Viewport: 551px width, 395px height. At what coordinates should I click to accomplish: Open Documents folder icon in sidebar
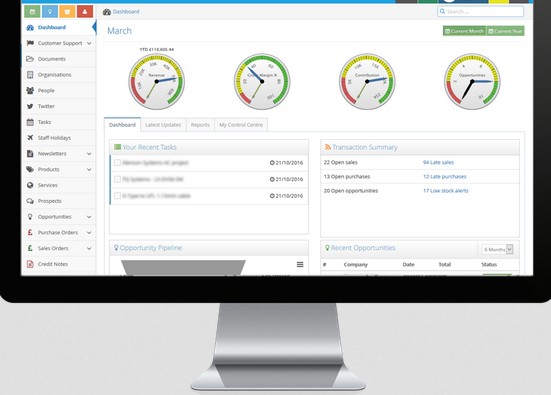[30, 59]
